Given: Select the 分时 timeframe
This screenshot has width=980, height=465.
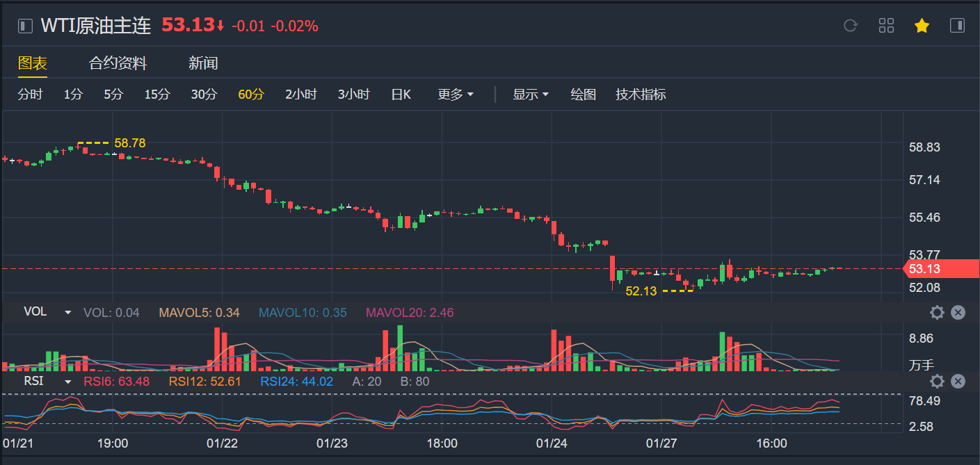Looking at the screenshot, I should [30, 95].
